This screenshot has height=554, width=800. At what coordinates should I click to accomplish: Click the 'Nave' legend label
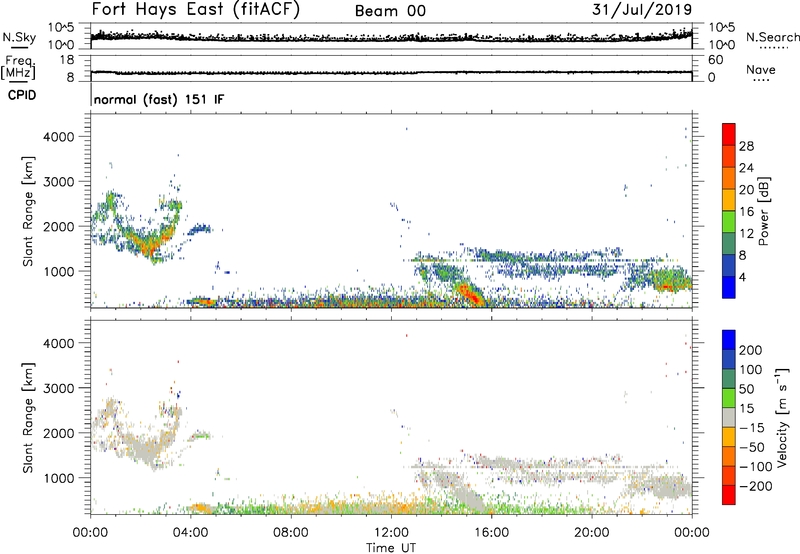tap(761, 69)
